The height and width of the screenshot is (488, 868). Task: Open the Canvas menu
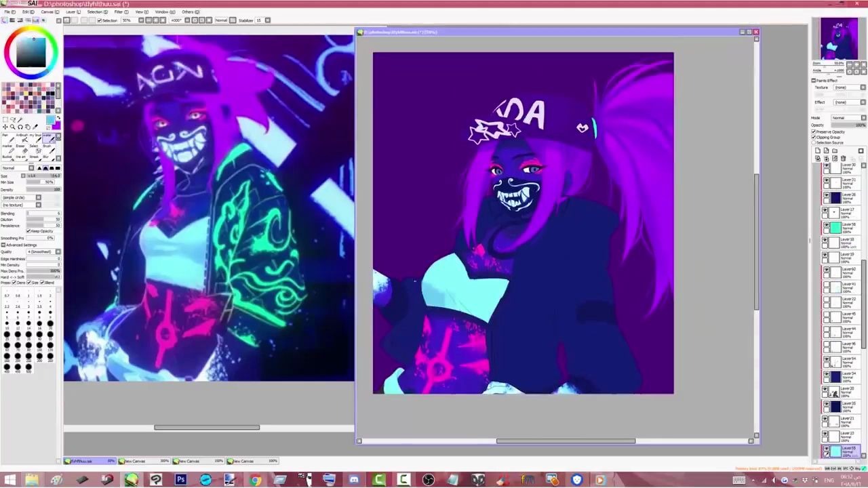tap(50, 12)
